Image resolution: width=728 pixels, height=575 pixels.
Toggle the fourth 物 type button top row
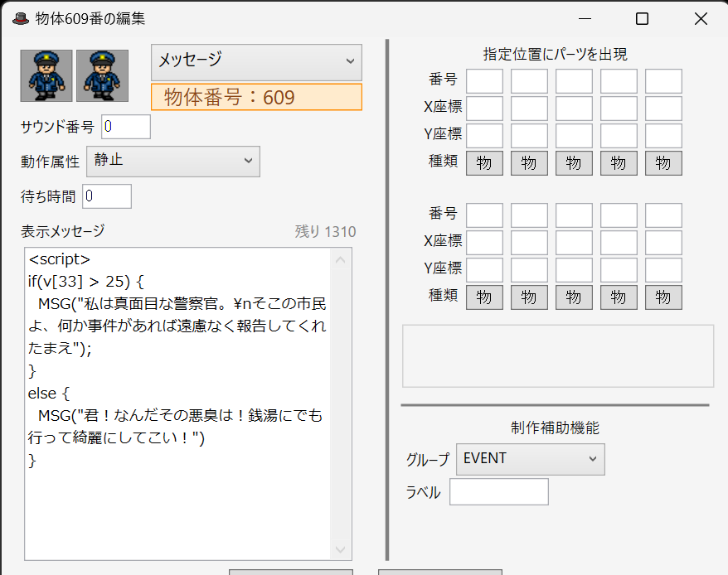point(619,163)
